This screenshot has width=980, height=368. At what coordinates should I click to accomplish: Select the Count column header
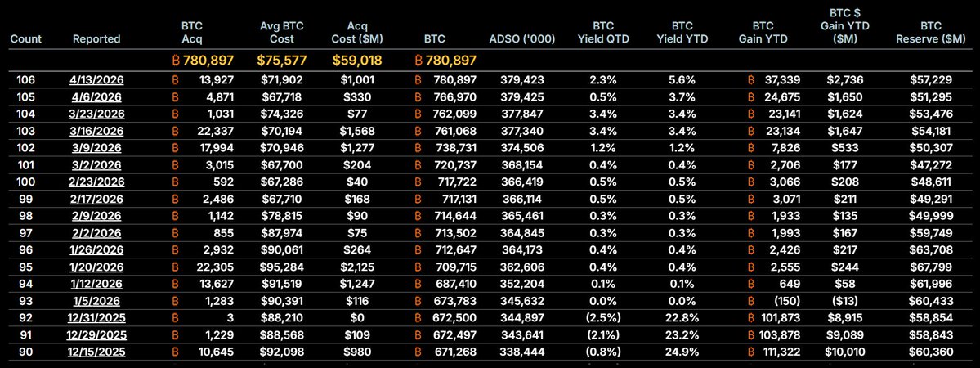pos(26,38)
